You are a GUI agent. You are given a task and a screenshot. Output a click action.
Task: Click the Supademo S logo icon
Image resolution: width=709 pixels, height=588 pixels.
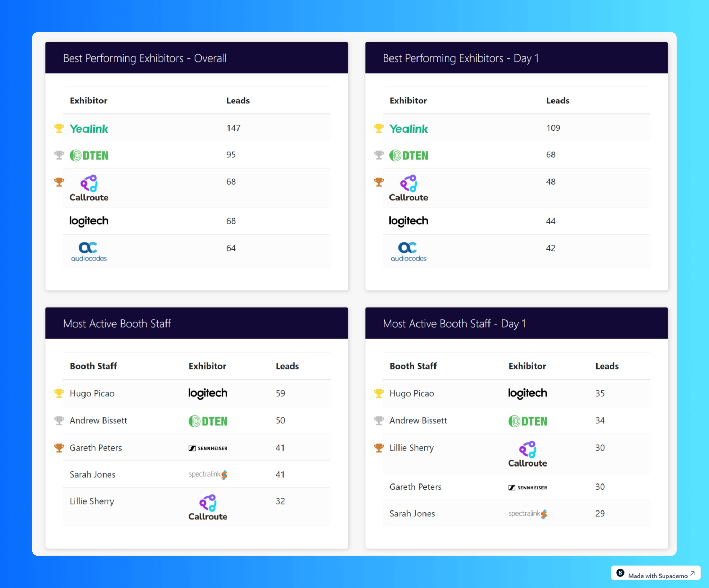click(620, 573)
